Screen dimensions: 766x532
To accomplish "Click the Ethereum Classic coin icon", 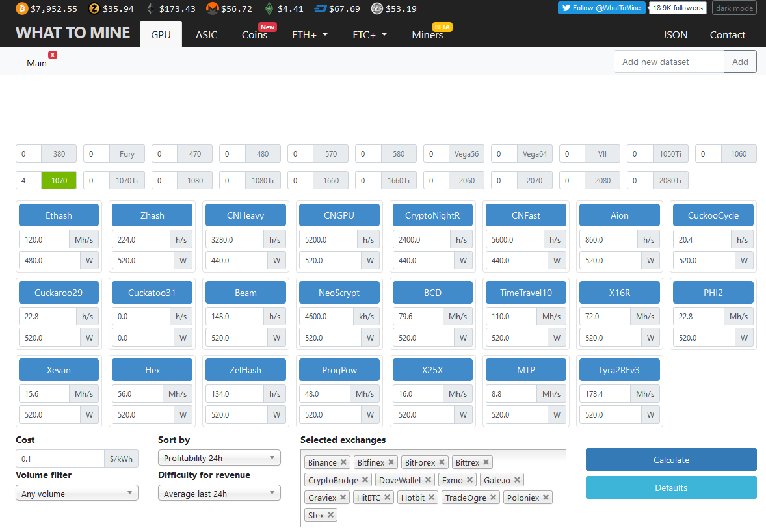I will coord(269,8).
